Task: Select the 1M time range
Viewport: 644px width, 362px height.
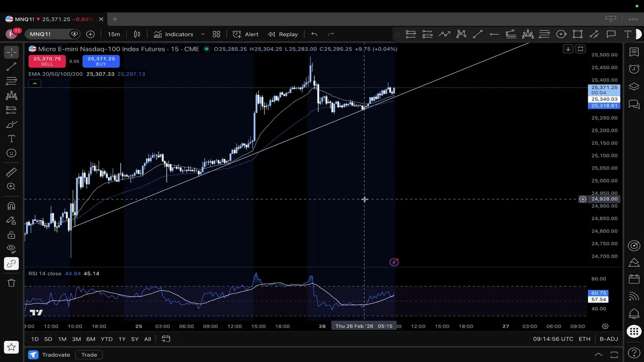Action: click(x=62, y=339)
